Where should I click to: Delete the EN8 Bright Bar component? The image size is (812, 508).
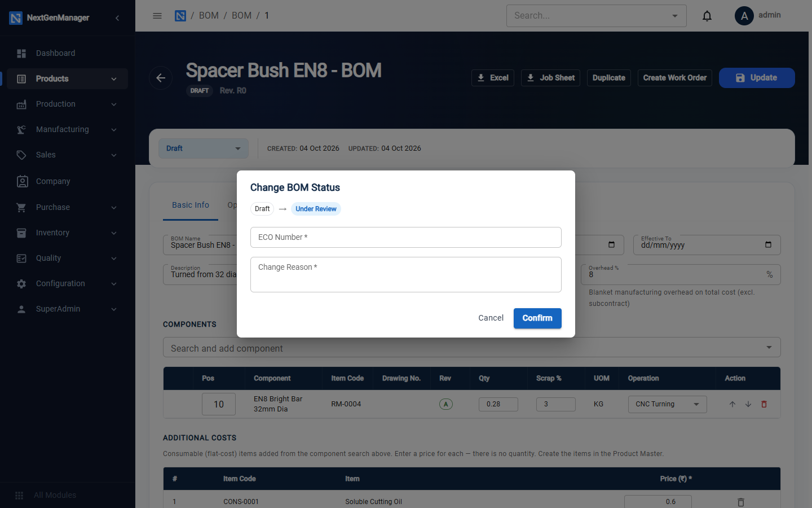[764, 404]
